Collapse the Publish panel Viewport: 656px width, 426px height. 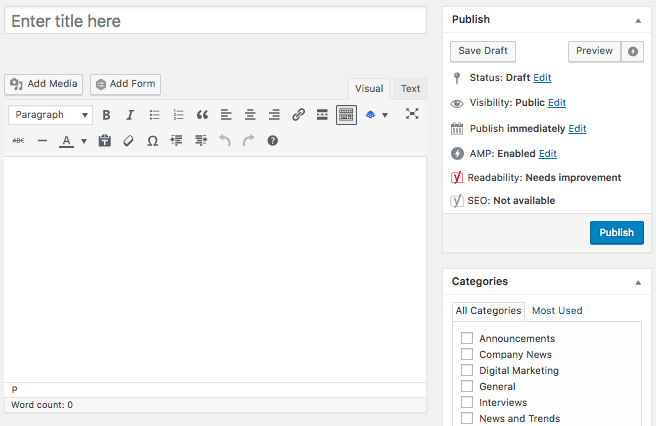point(638,20)
